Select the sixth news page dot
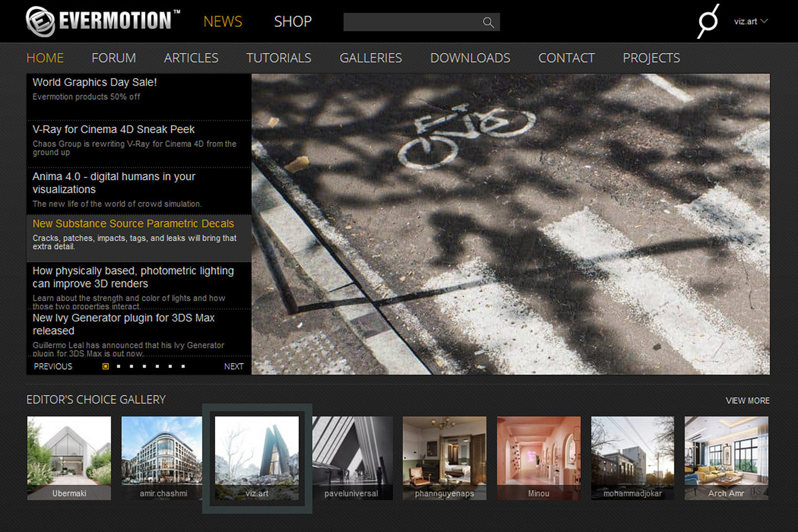 (x=170, y=366)
